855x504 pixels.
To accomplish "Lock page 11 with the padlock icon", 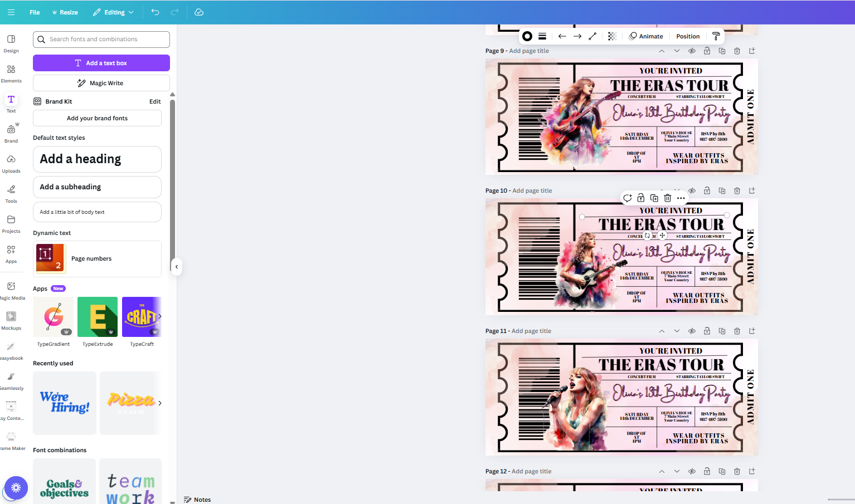I will (x=707, y=330).
